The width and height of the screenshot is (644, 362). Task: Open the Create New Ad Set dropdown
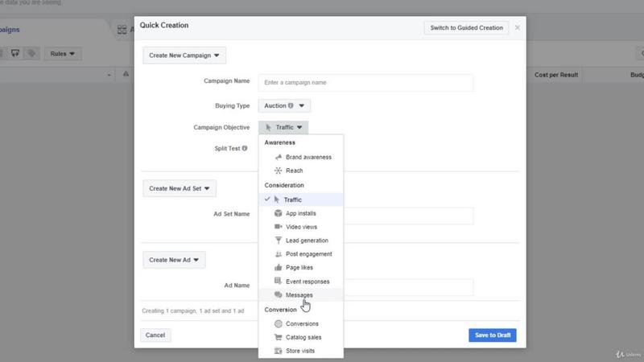(179, 188)
